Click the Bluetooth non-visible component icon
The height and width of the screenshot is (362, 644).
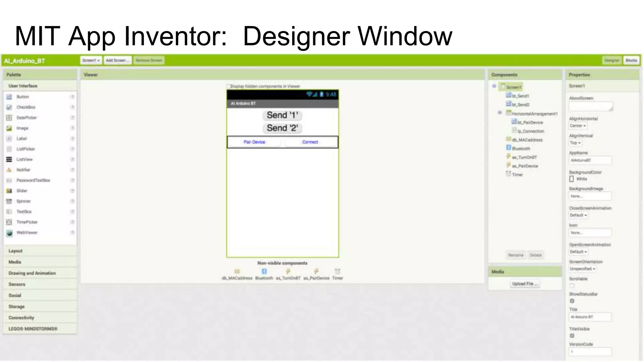pyautogui.click(x=264, y=271)
